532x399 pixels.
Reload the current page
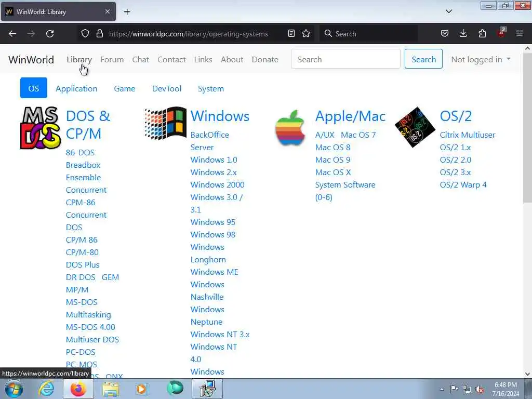point(50,34)
